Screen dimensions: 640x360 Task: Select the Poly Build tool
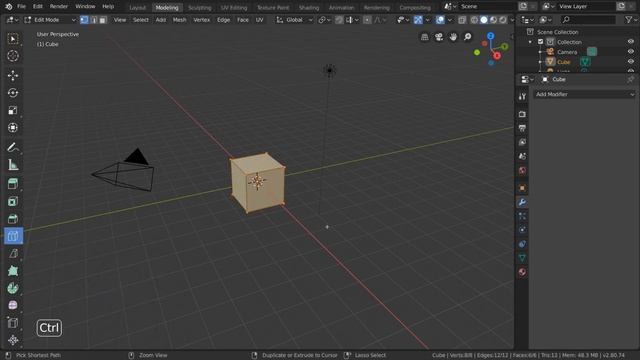(x=13, y=271)
